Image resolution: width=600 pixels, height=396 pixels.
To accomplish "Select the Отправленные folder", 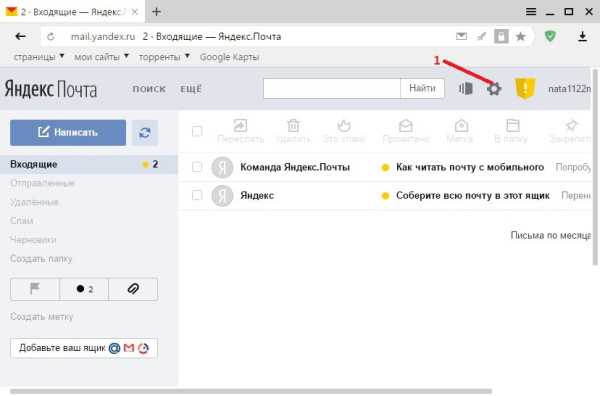I will point(42,183).
